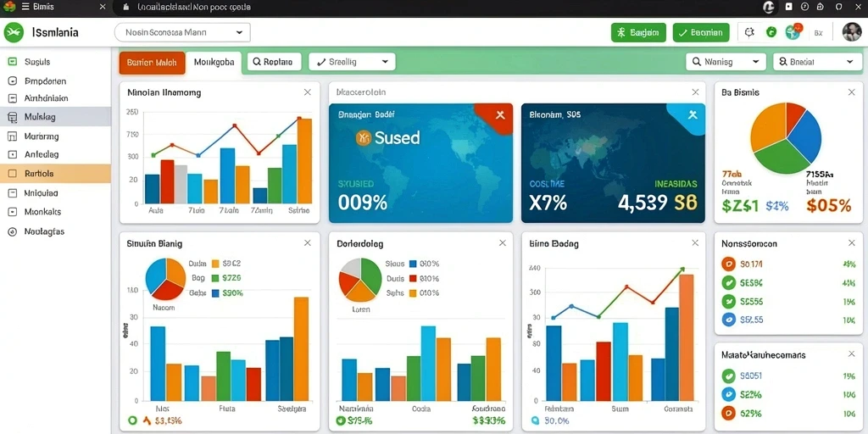Close the Birno Bodag panel
The width and height of the screenshot is (868, 434).
[x=695, y=243]
